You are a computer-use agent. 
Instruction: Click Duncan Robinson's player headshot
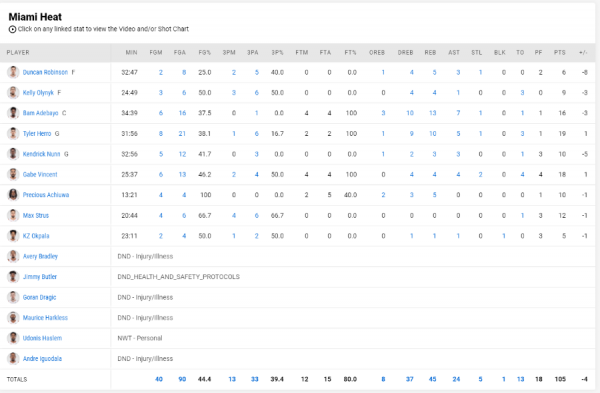[13, 72]
